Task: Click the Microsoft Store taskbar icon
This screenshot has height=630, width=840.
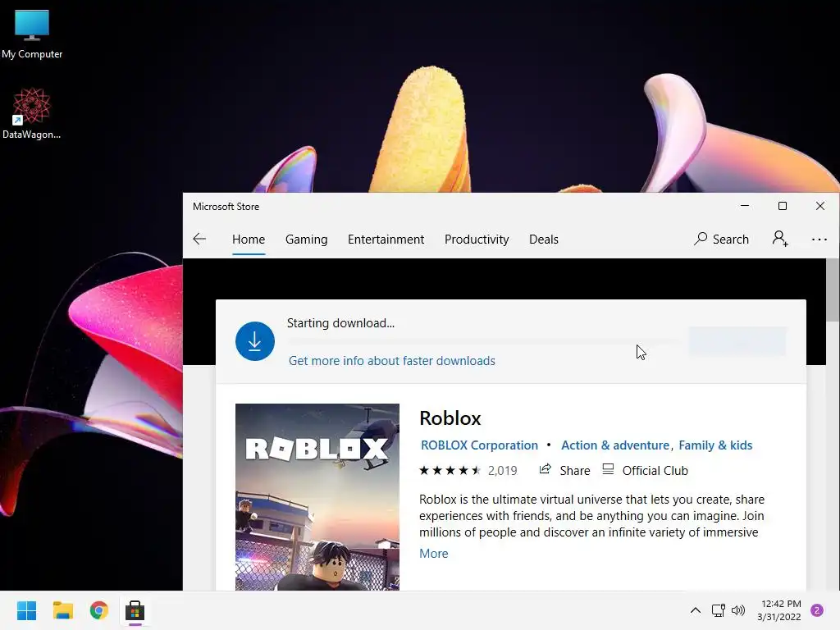Action: (x=135, y=610)
